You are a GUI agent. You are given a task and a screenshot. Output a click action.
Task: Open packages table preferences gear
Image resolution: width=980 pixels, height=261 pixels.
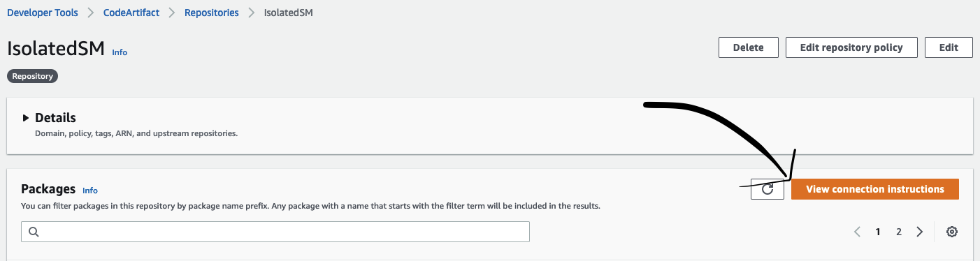coord(951,232)
